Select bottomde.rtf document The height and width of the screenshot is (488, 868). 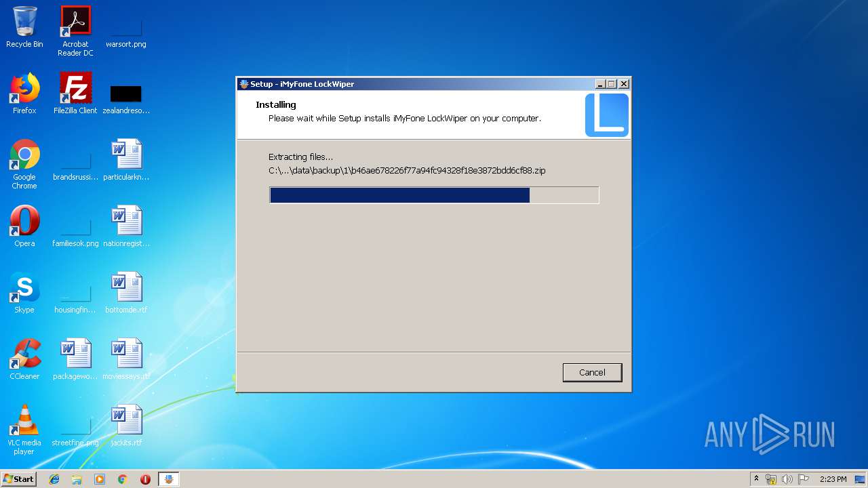coord(126,293)
